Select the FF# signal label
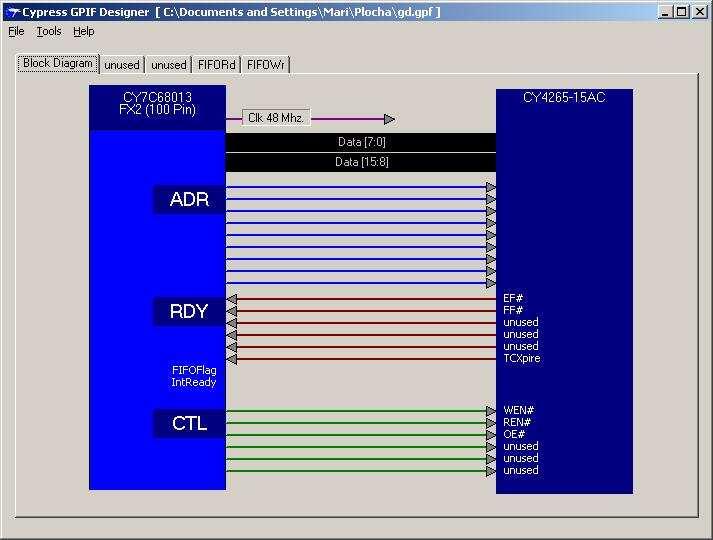Image resolution: width=713 pixels, height=540 pixels. point(513,310)
